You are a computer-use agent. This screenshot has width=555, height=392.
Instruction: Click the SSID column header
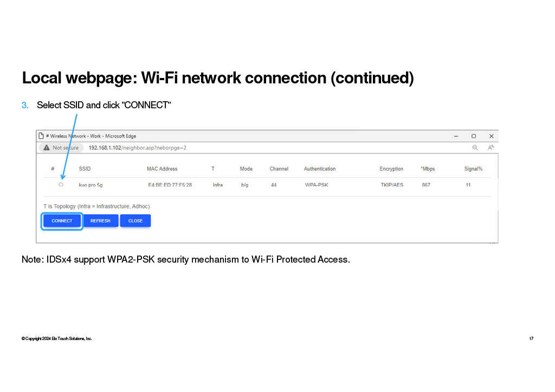point(85,168)
